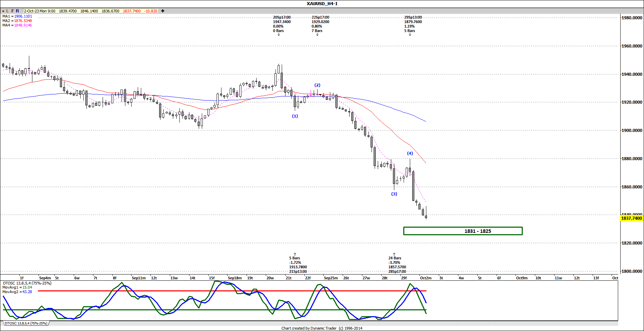Click the MA1 value 1906.1101

coord(23,16)
